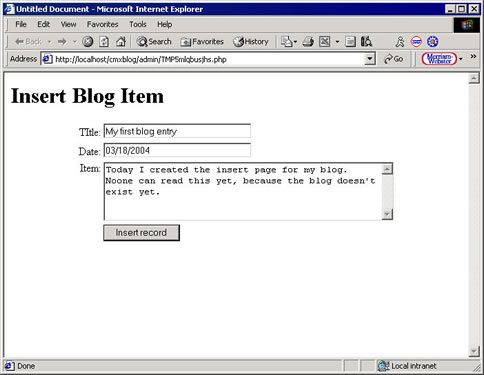The height and width of the screenshot is (375, 484).
Task: Click the Forward navigation arrow
Action: tap(62, 42)
